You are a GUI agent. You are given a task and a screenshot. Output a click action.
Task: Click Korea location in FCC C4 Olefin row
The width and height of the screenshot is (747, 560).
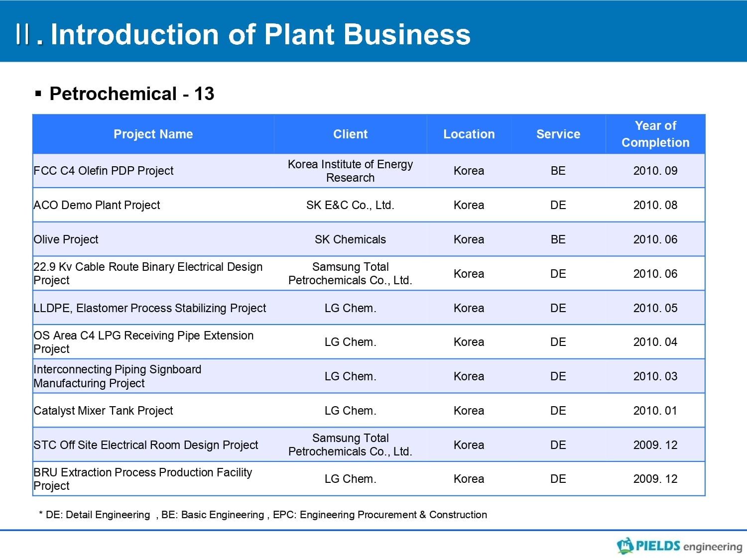(x=469, y=171)
